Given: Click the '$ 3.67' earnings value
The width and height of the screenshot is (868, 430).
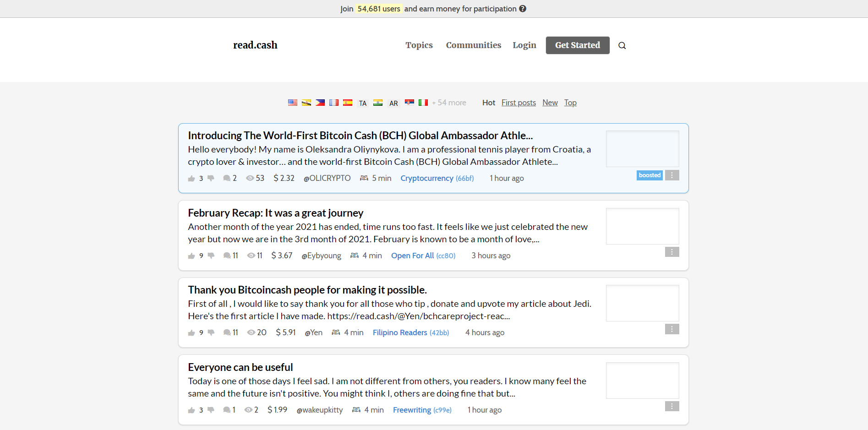Looking at the screenshot, I should coord(282,256).
